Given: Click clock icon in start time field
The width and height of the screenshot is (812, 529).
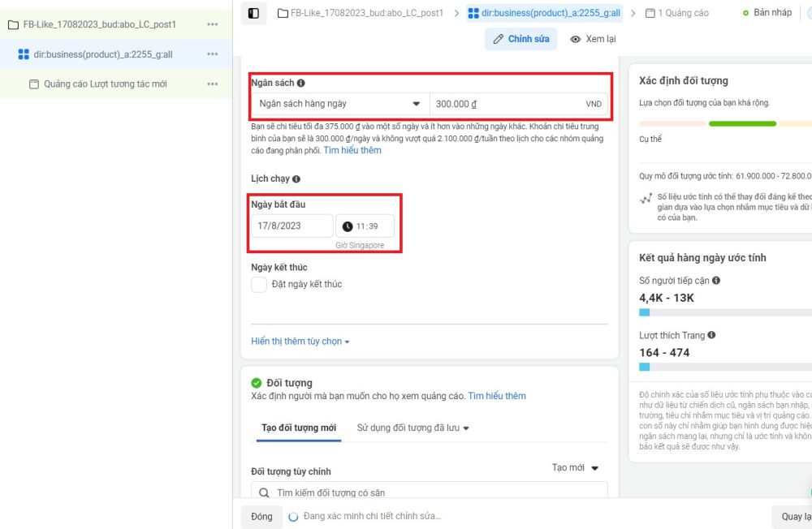Looking at the screenshot, I should pos(348,226).
